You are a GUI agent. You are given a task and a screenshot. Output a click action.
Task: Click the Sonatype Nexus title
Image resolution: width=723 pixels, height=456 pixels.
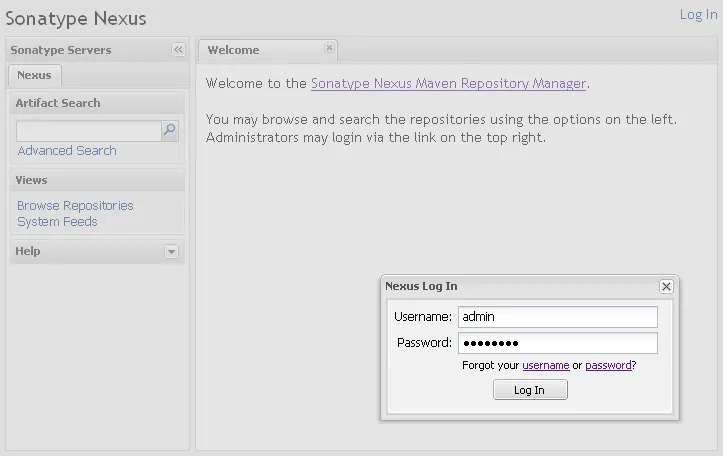click(x=76, y=18)
